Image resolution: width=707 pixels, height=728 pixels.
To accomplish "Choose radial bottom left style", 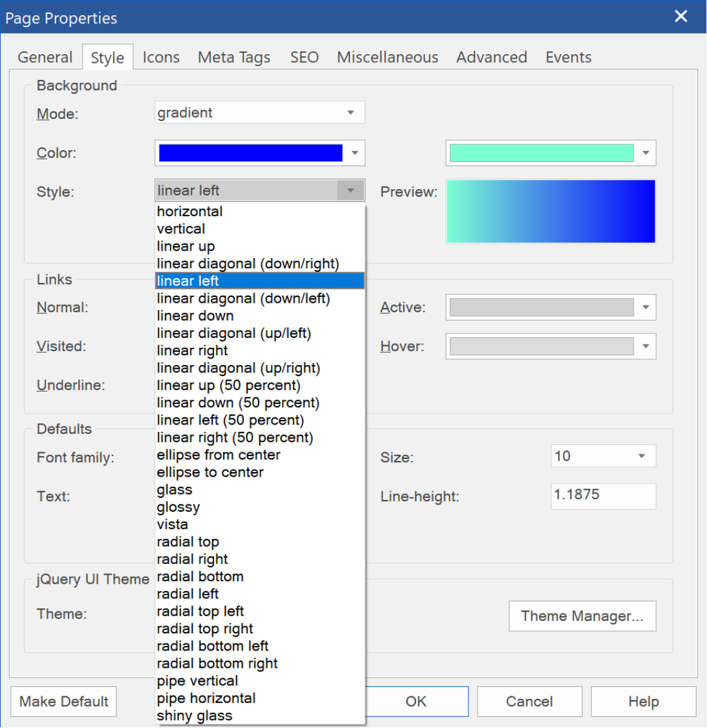I will tap(260, 646).
